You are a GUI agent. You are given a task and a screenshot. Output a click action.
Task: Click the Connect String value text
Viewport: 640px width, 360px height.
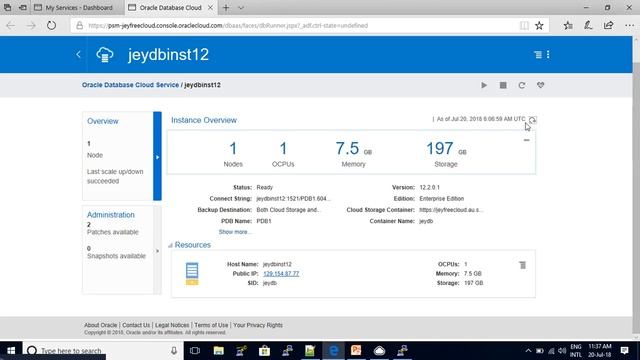point(293,198)
